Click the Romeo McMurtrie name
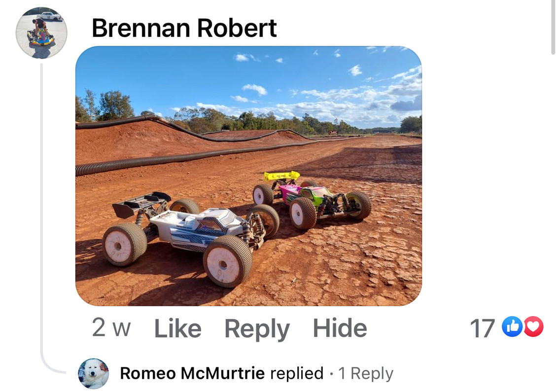This screenshot has width=559, height=392. pos(193,373)
